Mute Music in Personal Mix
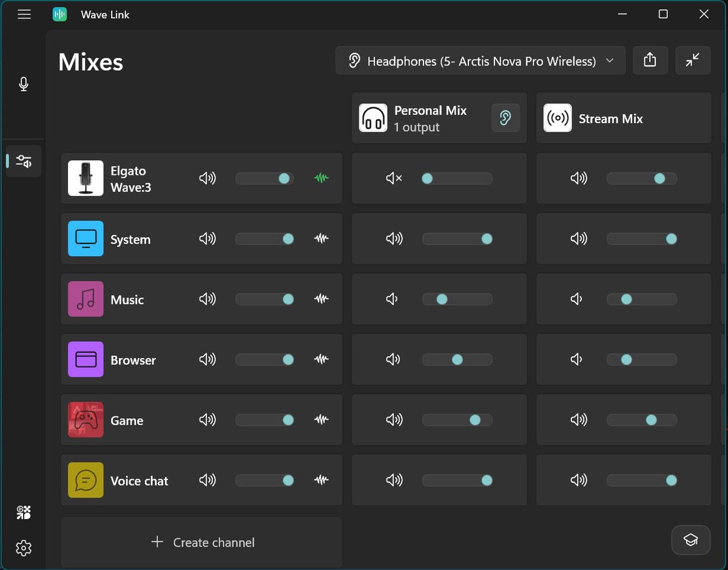Viewport: 728px width, 570px height. coord(393,299)
